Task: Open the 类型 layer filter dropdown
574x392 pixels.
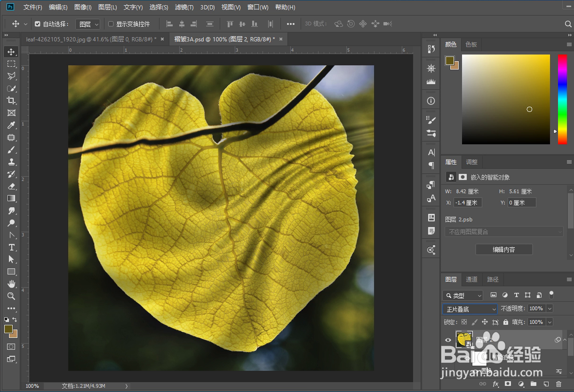Action: pyautogui.click(x=463, y=295)
